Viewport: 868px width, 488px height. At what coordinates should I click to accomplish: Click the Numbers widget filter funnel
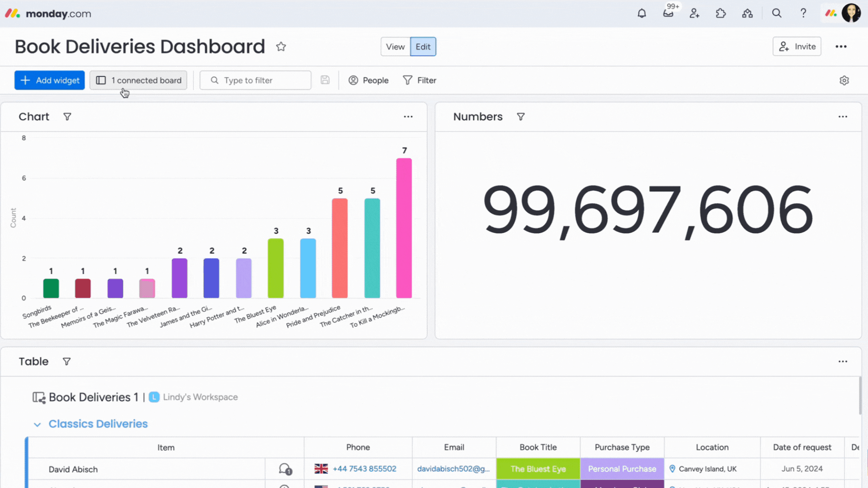coord(521,117)
